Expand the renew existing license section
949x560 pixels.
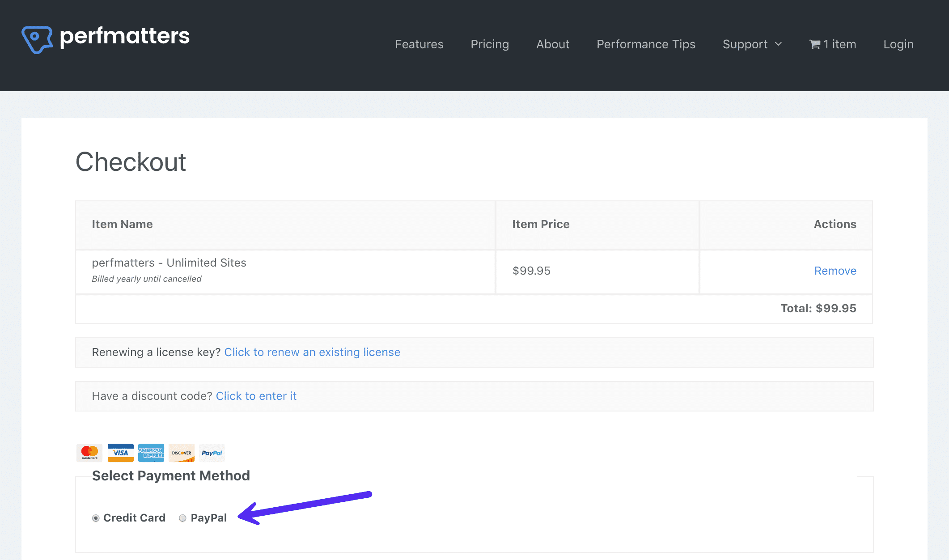tap(311, 352)
